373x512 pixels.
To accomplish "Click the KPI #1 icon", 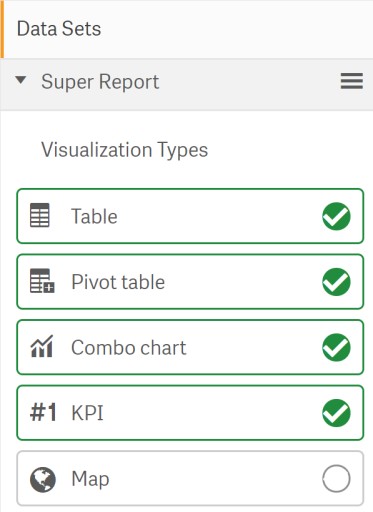I will coord(43,412).
